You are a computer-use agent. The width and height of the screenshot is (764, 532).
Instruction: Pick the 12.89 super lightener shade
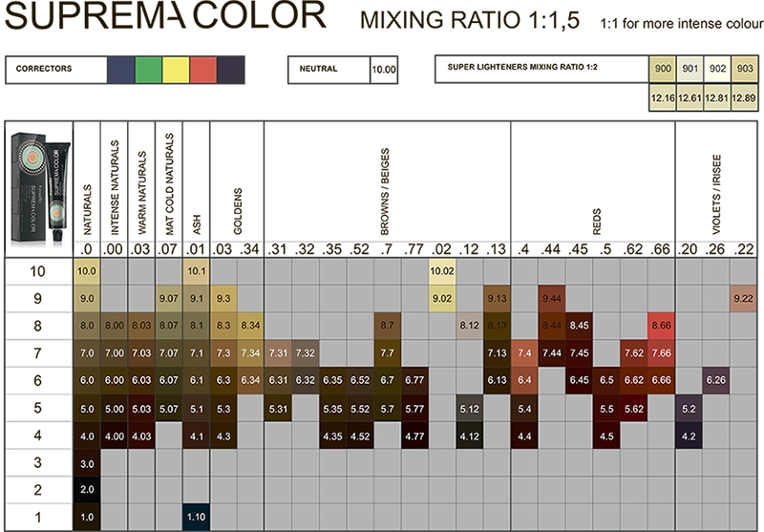745,98
